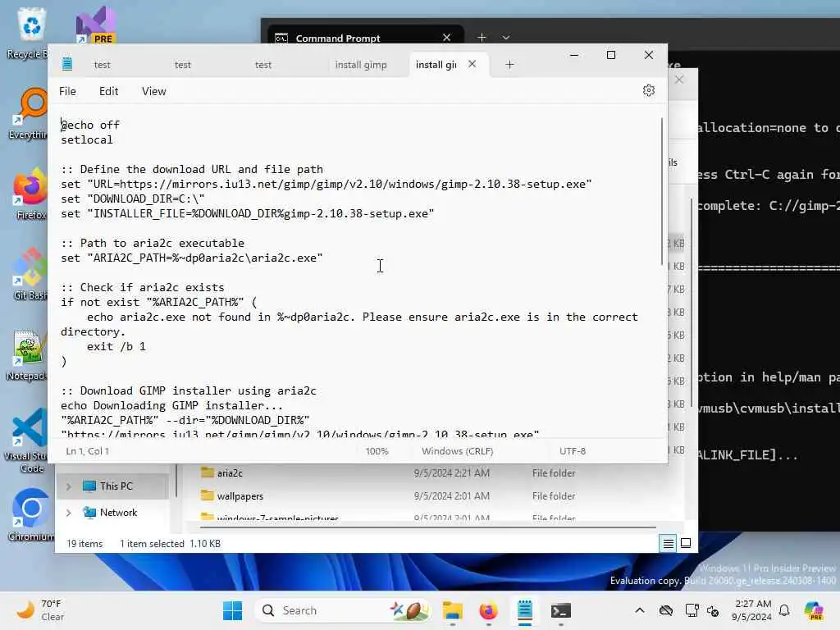
Task: Open Notepad from taskbar
Action: click(x=524, y=610)
